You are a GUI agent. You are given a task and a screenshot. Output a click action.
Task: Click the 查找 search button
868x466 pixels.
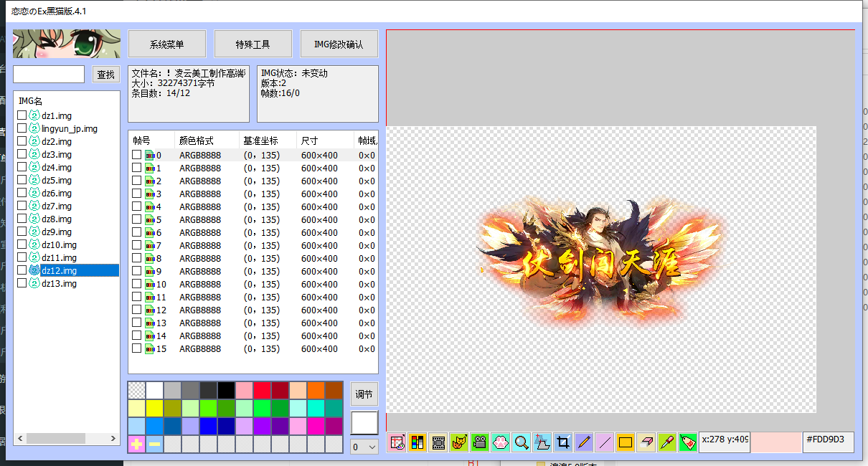(105, 74)
